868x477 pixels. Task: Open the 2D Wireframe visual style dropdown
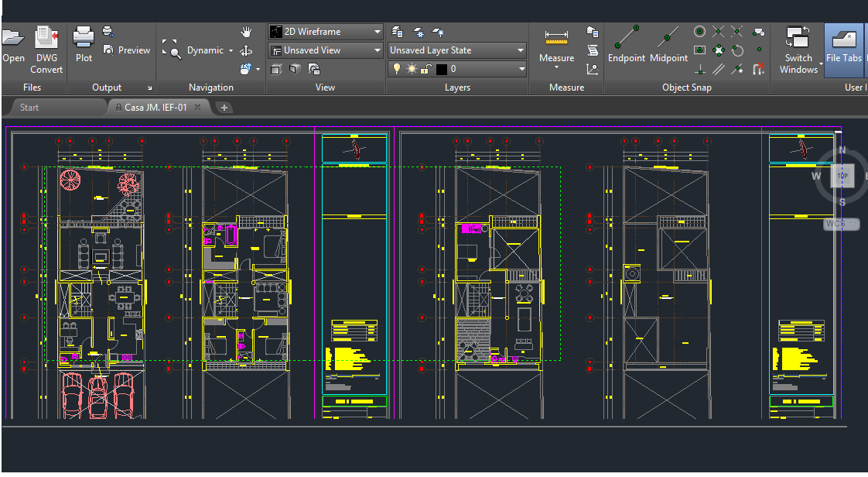click(377, 32)
